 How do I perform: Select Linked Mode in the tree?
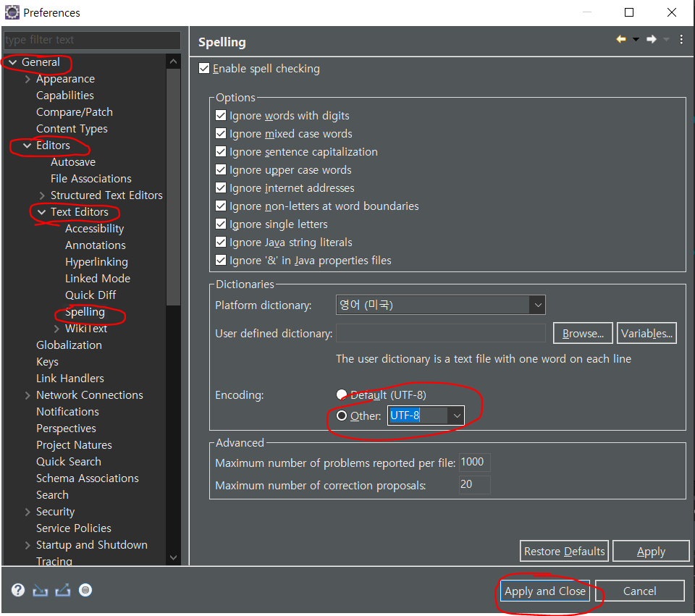(98, 278)
